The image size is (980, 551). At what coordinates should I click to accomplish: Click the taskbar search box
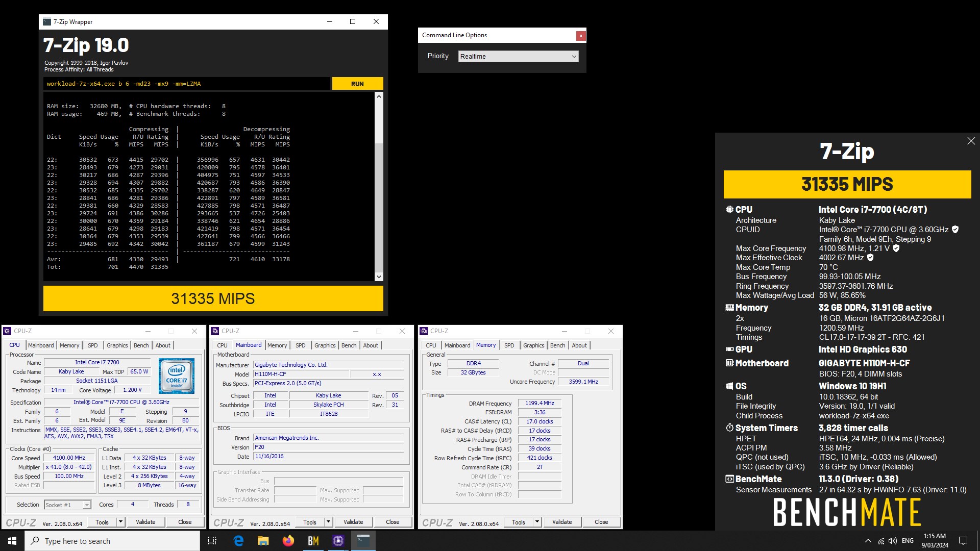112,541
